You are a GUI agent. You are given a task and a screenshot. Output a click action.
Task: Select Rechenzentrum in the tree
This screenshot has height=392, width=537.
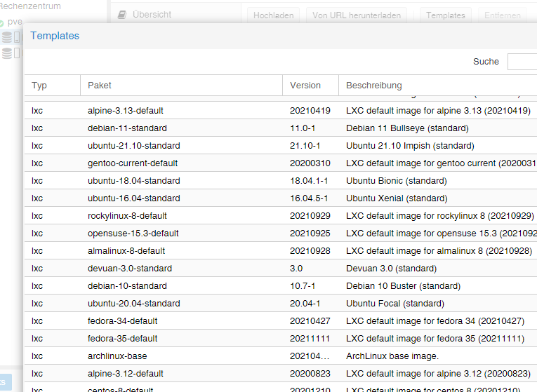pyautogui.click(x=30, y=6)
